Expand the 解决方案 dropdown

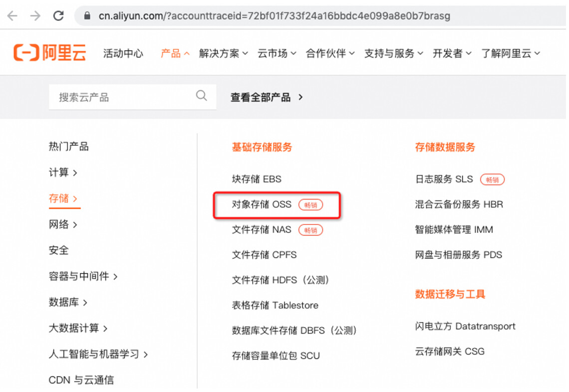[224, 53]
